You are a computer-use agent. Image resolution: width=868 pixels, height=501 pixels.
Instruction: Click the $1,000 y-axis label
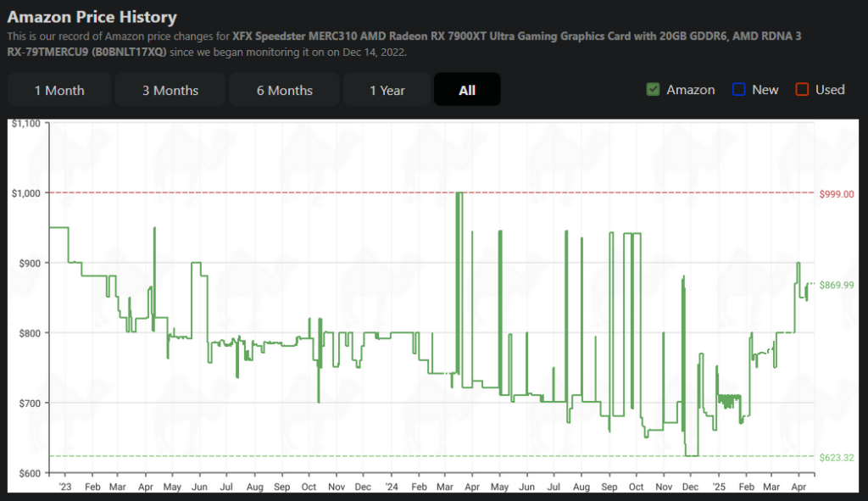click(x=26, y=193)
